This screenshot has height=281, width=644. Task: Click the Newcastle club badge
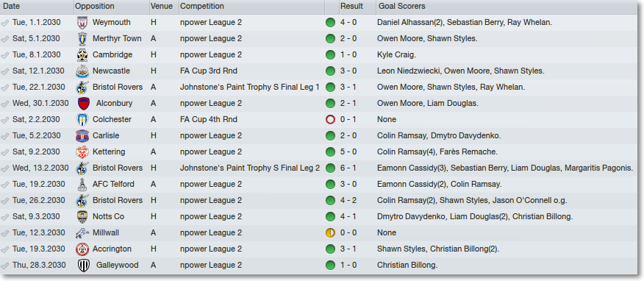pos(82,71)
